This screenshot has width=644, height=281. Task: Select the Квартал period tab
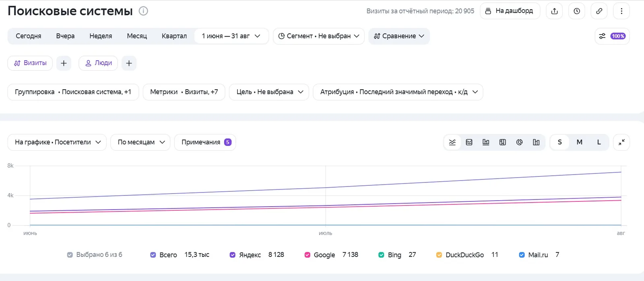[174, 36]
